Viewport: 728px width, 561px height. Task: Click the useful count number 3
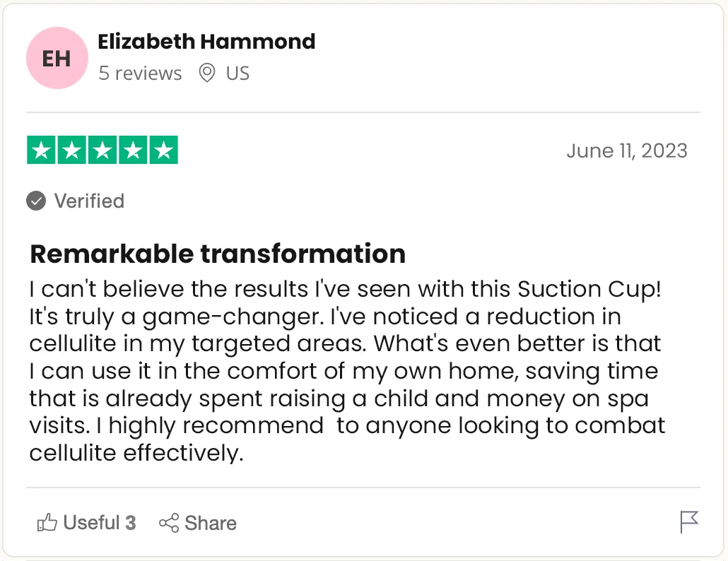point(131,522)
